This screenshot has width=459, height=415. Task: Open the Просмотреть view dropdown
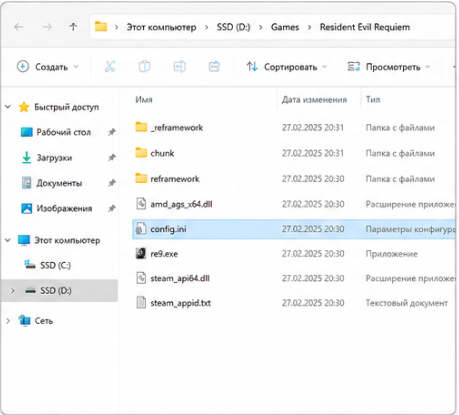(389, 67)
